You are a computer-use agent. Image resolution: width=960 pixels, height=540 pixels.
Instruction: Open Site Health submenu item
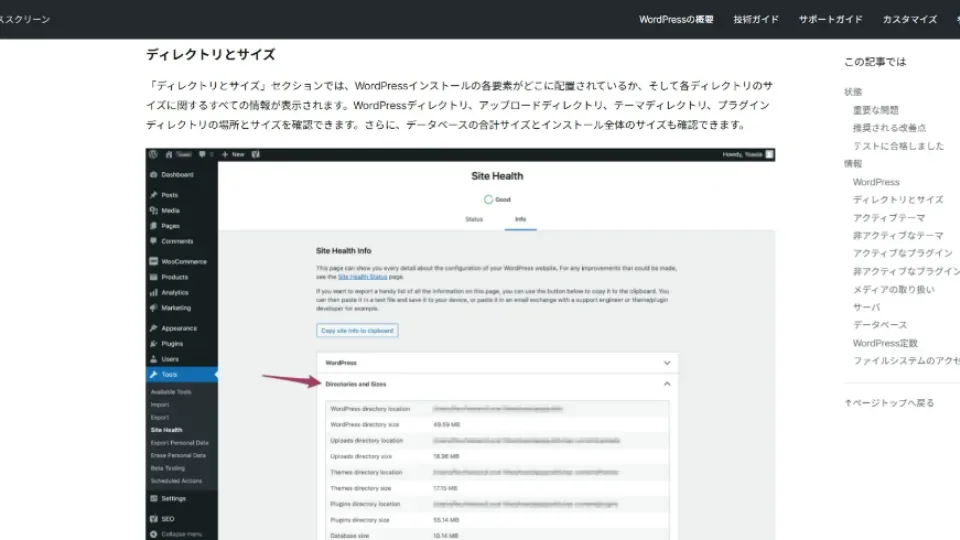167,430
